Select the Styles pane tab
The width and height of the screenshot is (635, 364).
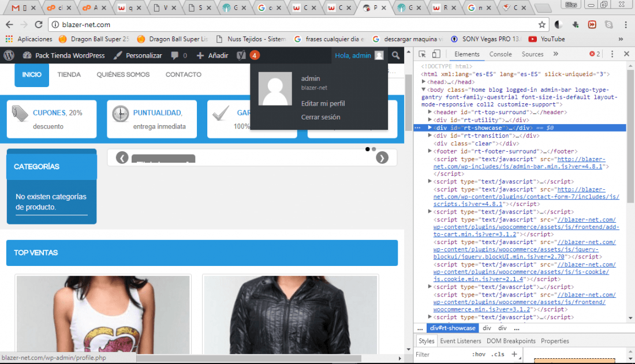point(427,341)
